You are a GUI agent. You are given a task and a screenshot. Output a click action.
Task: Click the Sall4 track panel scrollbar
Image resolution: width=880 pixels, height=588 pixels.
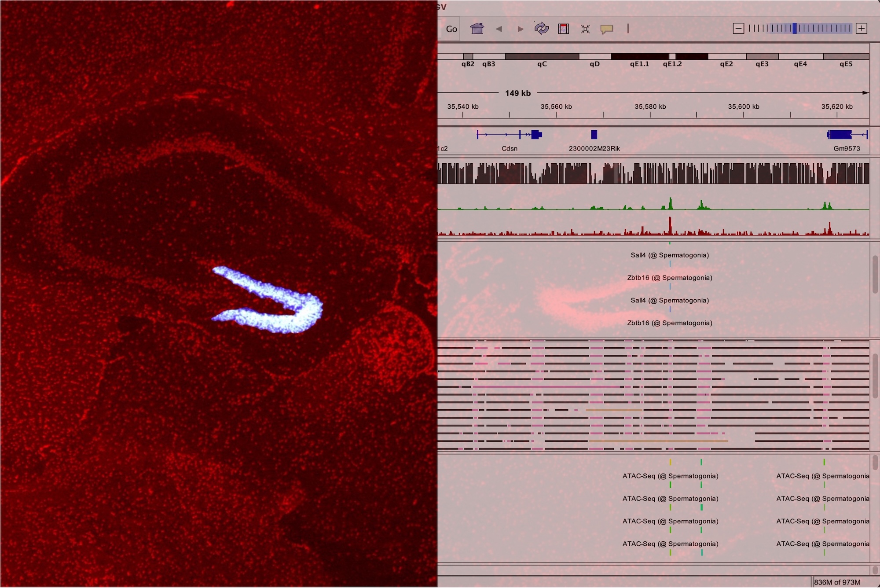[875, 275]
